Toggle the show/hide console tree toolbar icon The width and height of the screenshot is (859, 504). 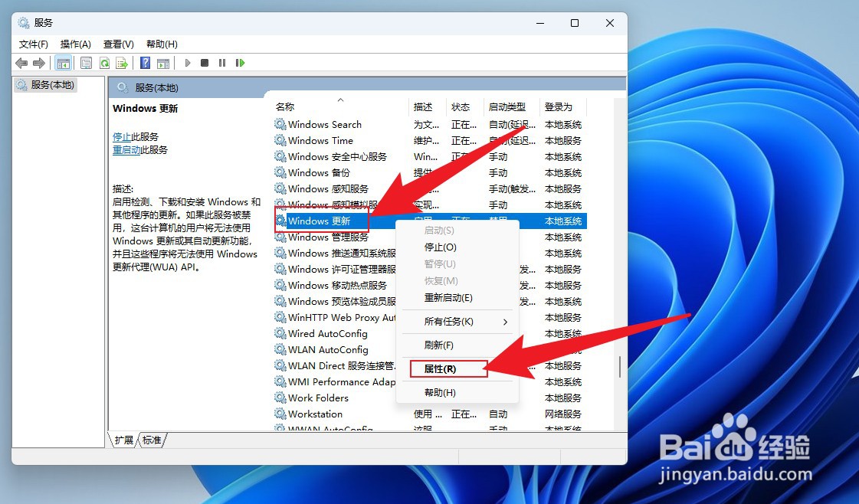[x=64, y=63]
